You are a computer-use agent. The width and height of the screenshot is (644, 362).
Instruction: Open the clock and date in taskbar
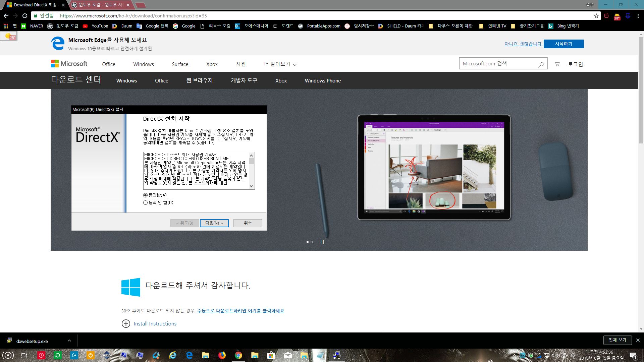point(601,355)
